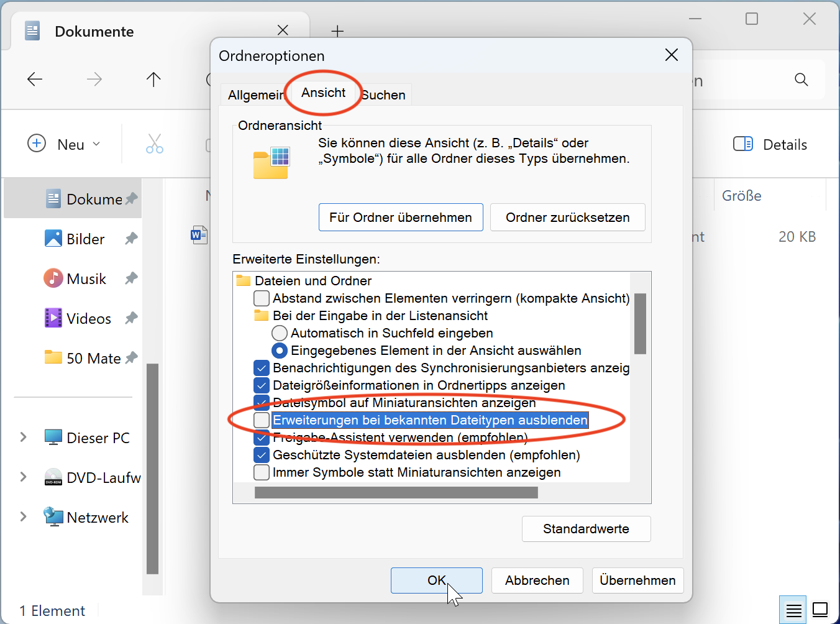This screenshot has width=840, height=624.
Task: Enable compact view 'Abstand zwischen Elementen verringern'
Action: point(262,298)
